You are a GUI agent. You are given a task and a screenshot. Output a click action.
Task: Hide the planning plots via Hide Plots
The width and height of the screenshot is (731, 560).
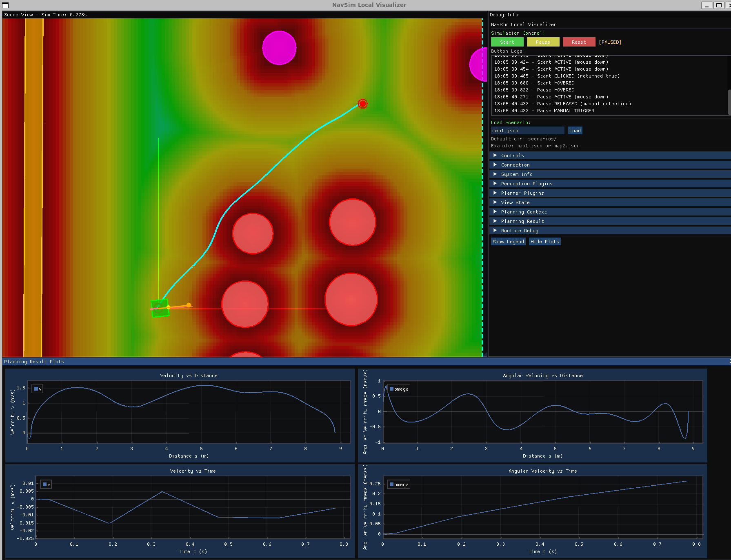tap(544, 242)
